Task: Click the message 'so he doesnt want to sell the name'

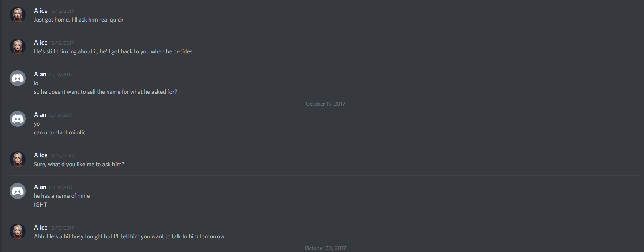Action: pos(106,92)
